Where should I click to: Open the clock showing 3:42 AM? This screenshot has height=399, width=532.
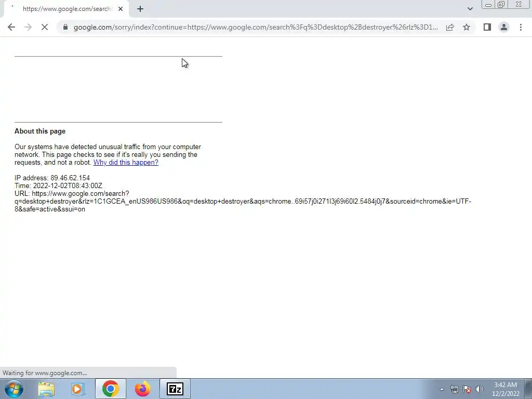pos(506,389)
